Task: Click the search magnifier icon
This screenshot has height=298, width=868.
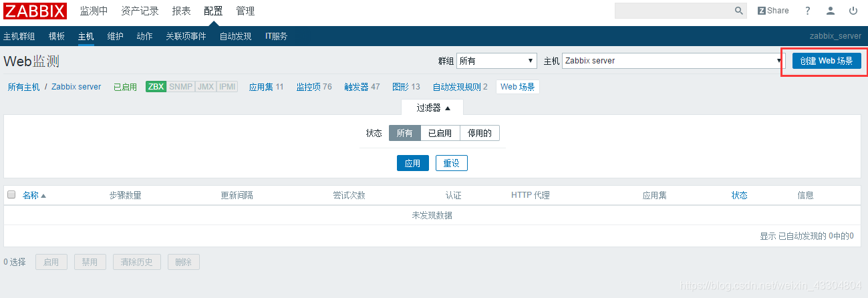Action: tap(739, 11)
